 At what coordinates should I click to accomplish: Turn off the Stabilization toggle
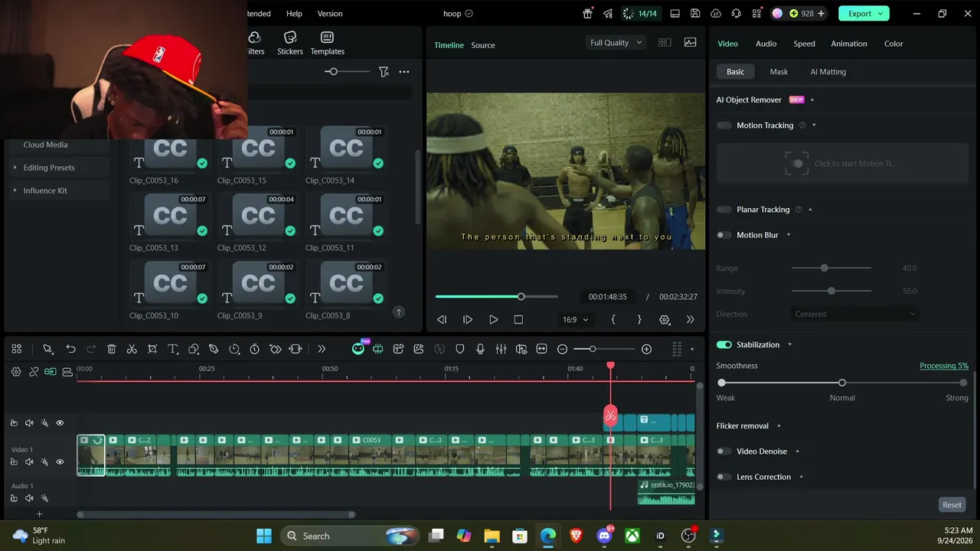point(724,345)
